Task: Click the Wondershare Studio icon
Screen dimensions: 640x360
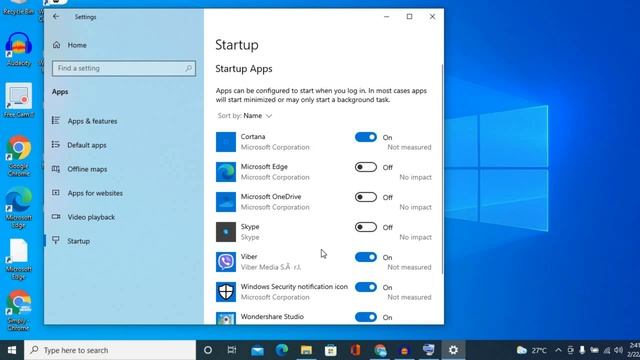Action: pyautogui.click(x=226, y=318)
